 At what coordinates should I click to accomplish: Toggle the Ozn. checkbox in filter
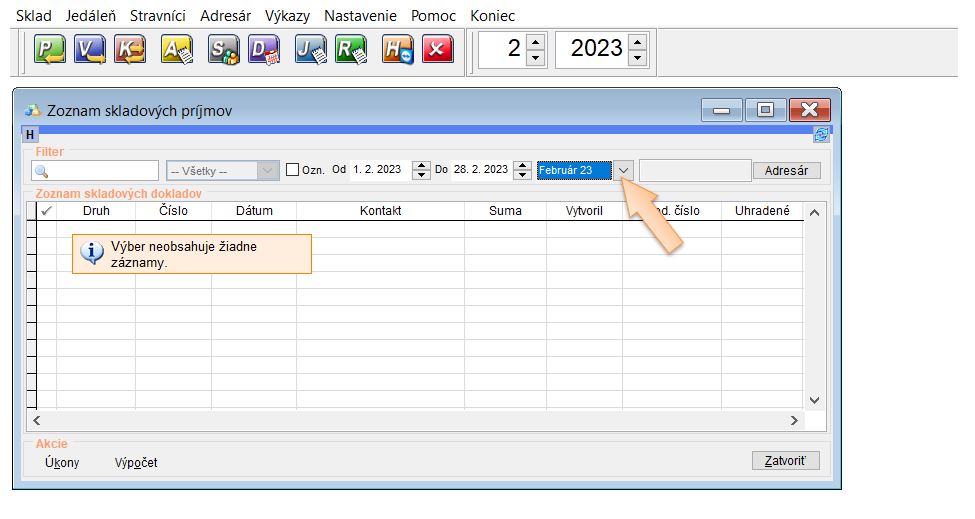(x=293, y=170)
